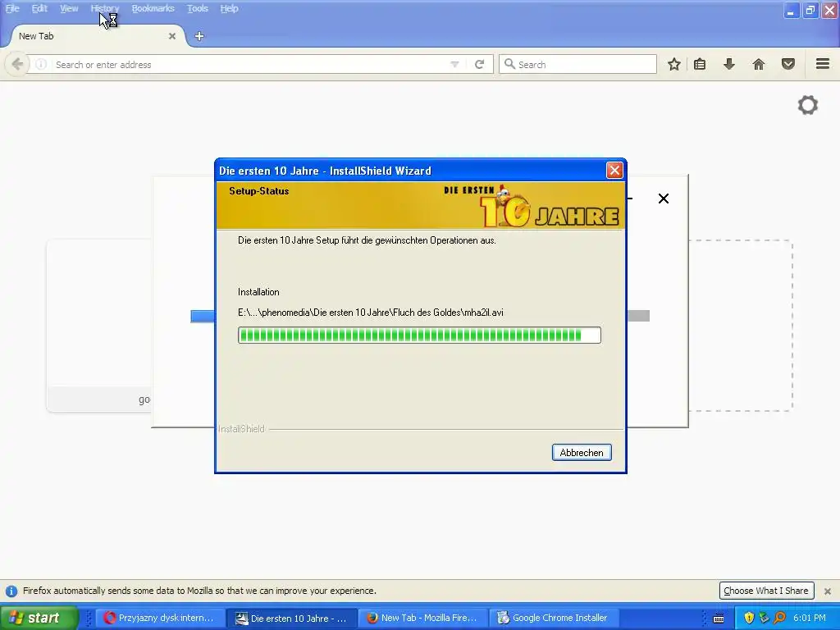Open New Tab page settings gear
840x630 pixels.
pyautogui.click(x=808, y=105)
